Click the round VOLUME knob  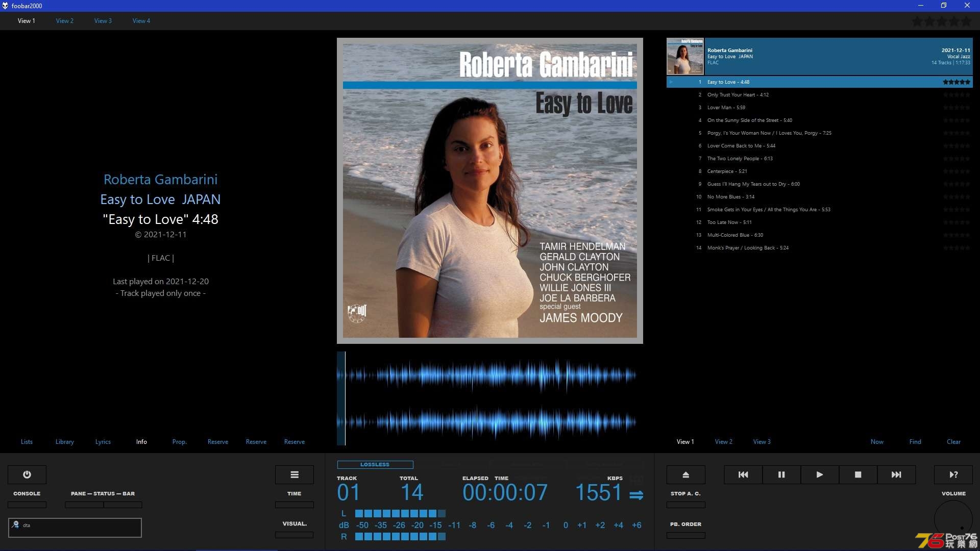pos(953,519)
